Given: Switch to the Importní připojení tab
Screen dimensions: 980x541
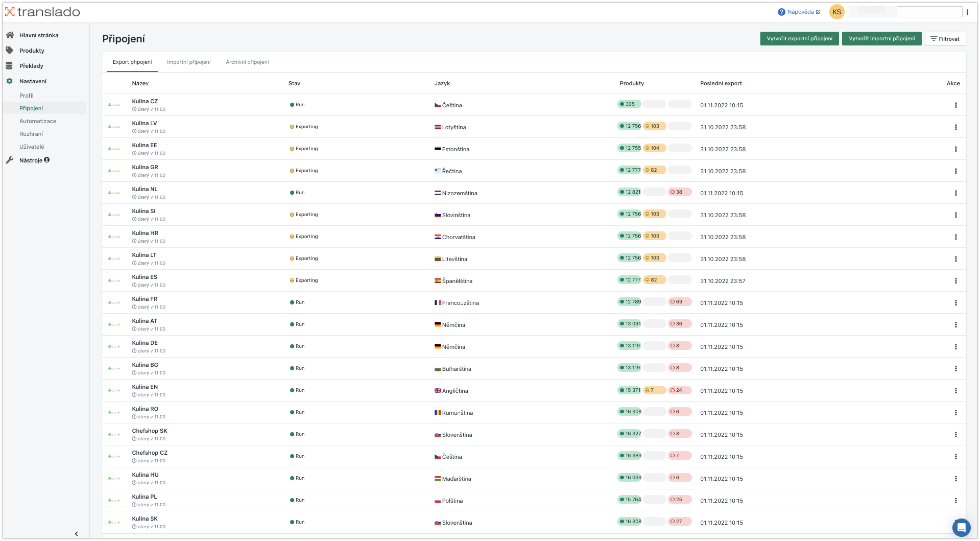Looking at the screenshot, I should 189,62.
